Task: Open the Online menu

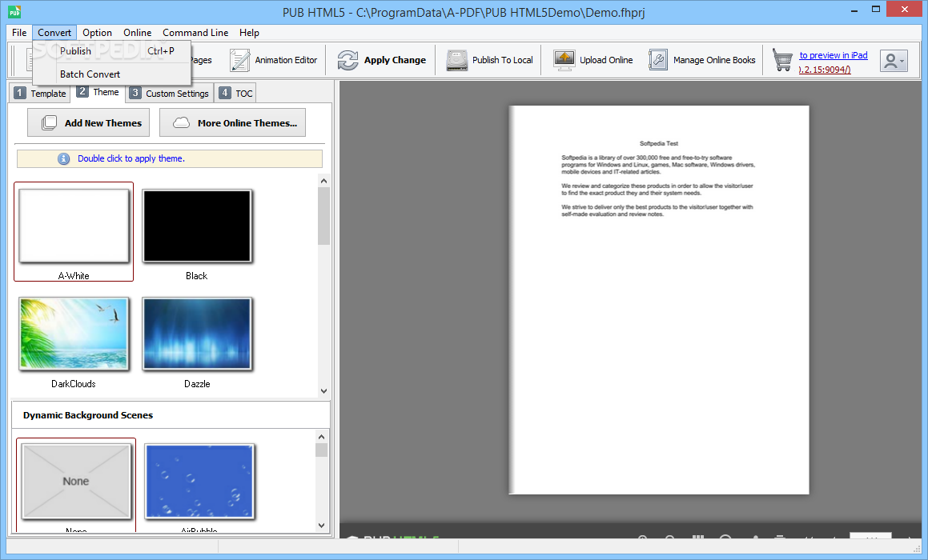Action: [137, 33]
